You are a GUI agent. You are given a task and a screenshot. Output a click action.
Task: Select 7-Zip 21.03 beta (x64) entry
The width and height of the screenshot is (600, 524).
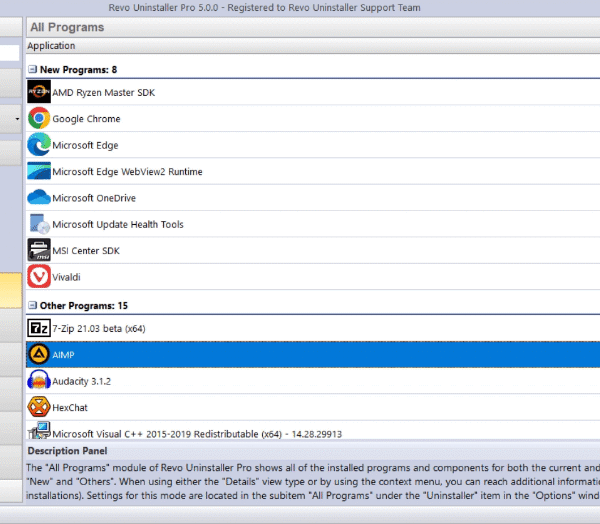(x=313, y=328)
